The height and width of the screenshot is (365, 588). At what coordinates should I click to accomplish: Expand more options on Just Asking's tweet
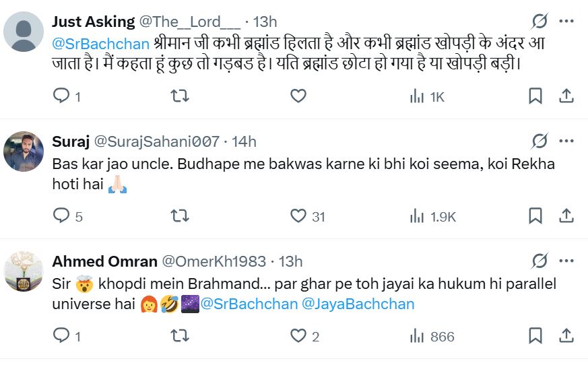point(567,22)
